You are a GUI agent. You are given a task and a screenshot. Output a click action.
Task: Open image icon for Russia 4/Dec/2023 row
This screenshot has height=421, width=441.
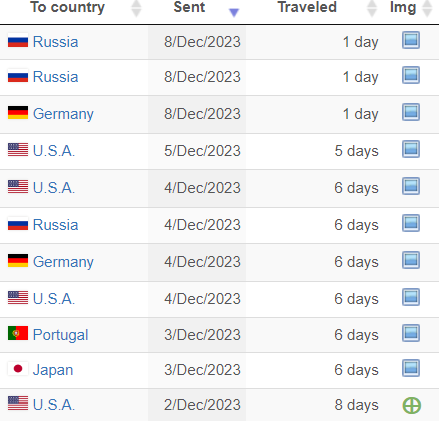pos(411,223)
